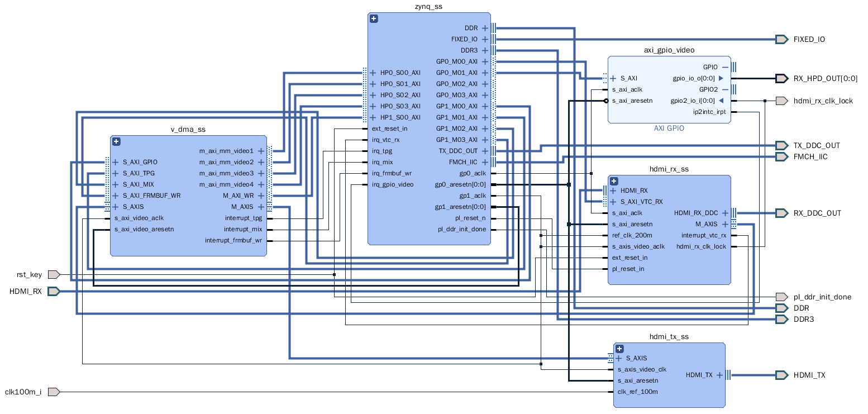Click the HDMI_RX input port symbol
This screenshot has width=868, height=414.
(x=54, y=291)
